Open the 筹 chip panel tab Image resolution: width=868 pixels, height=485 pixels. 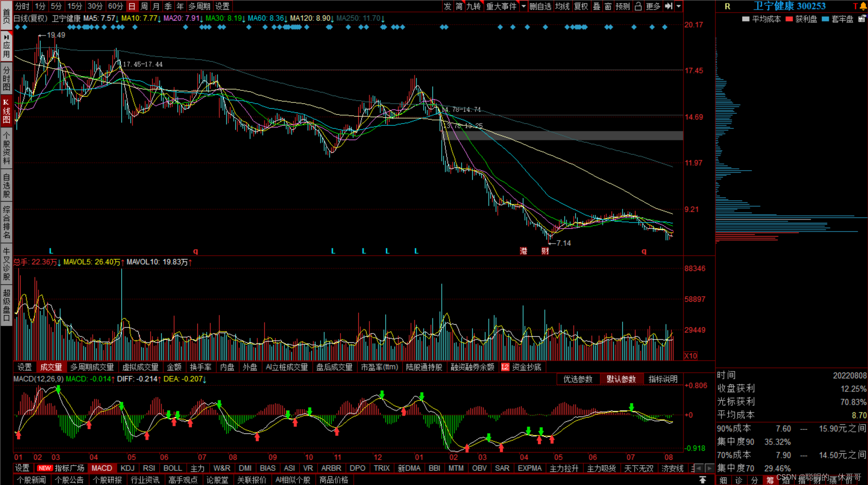[x=770, y=480]
